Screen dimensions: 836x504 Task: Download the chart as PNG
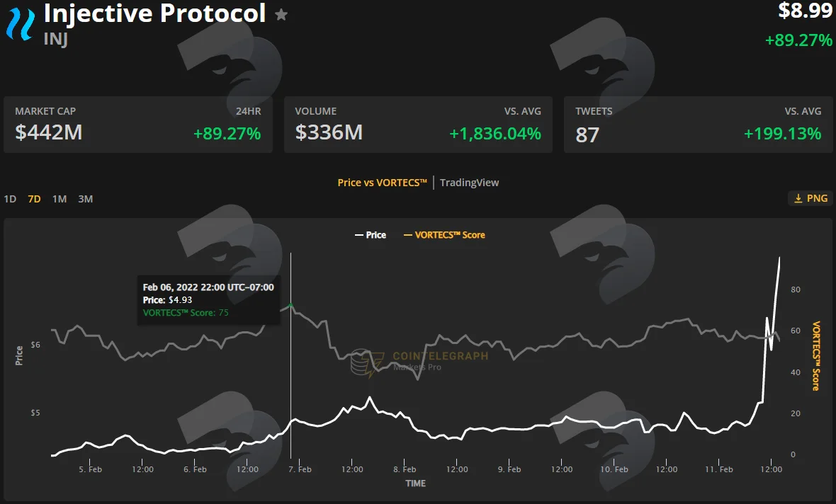click(810, 198)
